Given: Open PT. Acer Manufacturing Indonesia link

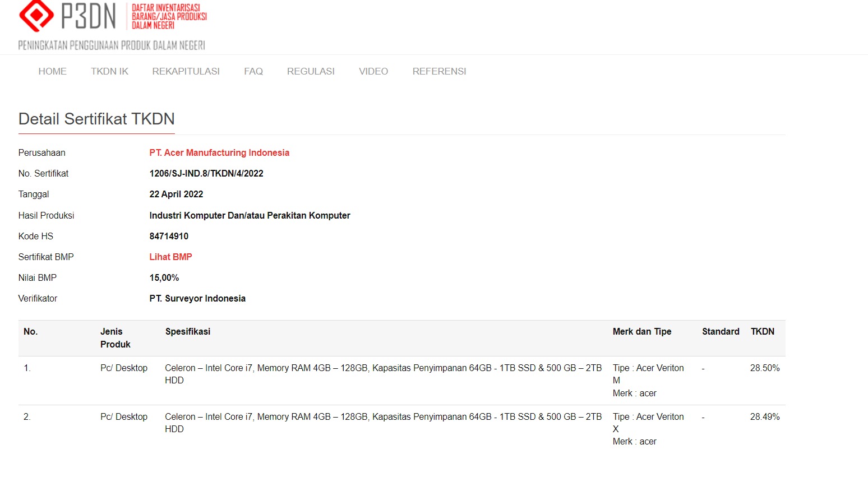Looking at the screenshot, I should 219,152.
